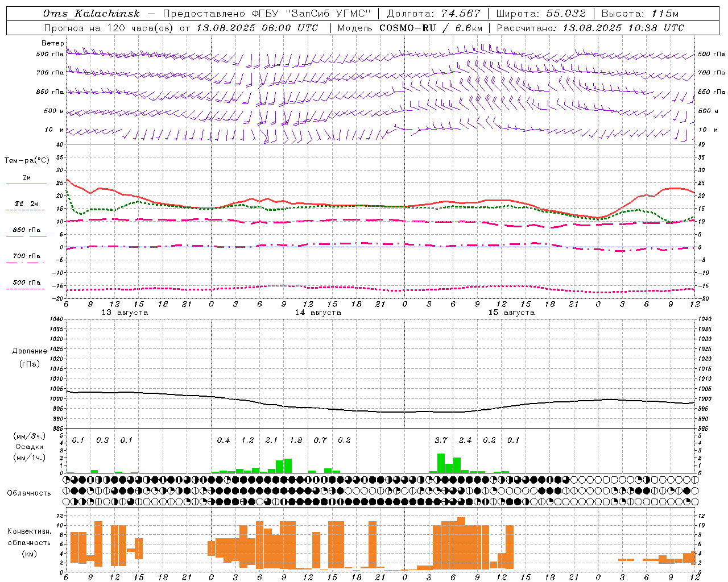Click the dashed line sample under Td 2м legend
Screen dimensions: 728x582
coord(26,210)
